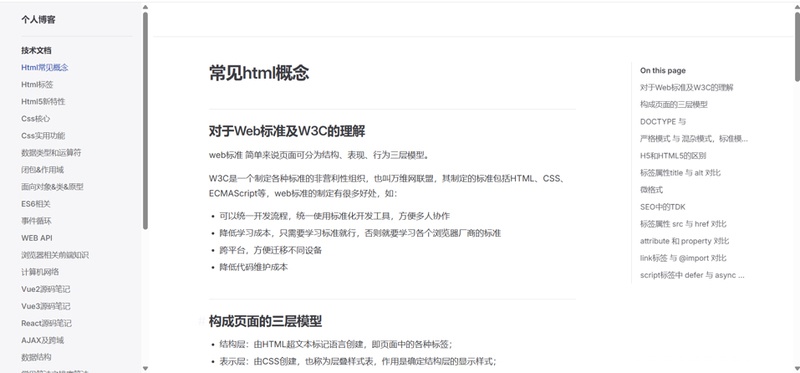Image resolution: width=800 pixels, height=373 pixels.
Task: Click bullet starting 结构层：由HTML
Action: pyautogui.click(x=336, y=344)
